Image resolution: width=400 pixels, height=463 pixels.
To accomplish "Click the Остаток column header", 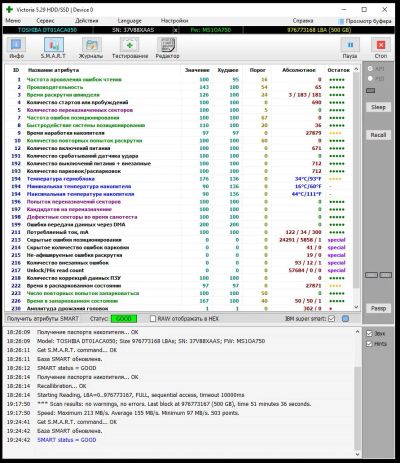I will tap(339, 70).
